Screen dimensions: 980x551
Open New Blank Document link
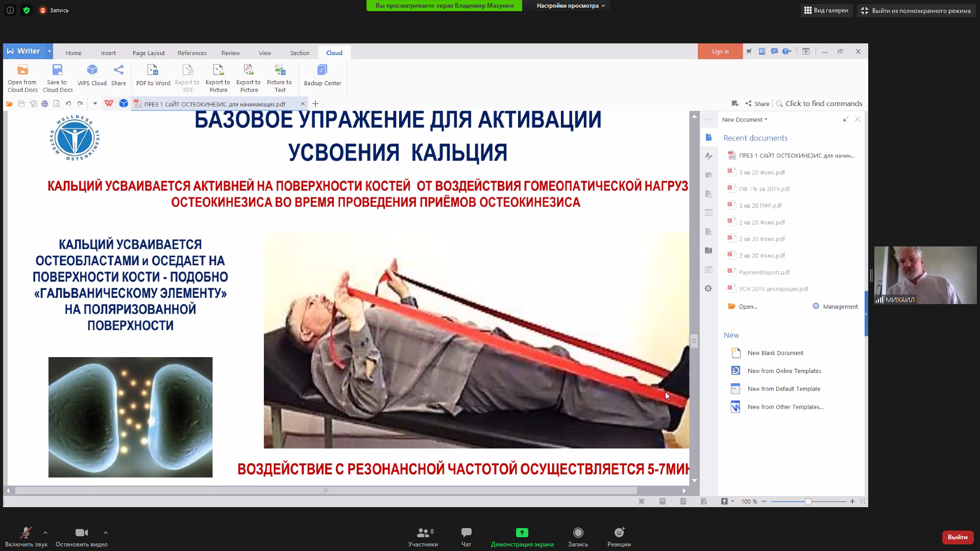point(775,353)
